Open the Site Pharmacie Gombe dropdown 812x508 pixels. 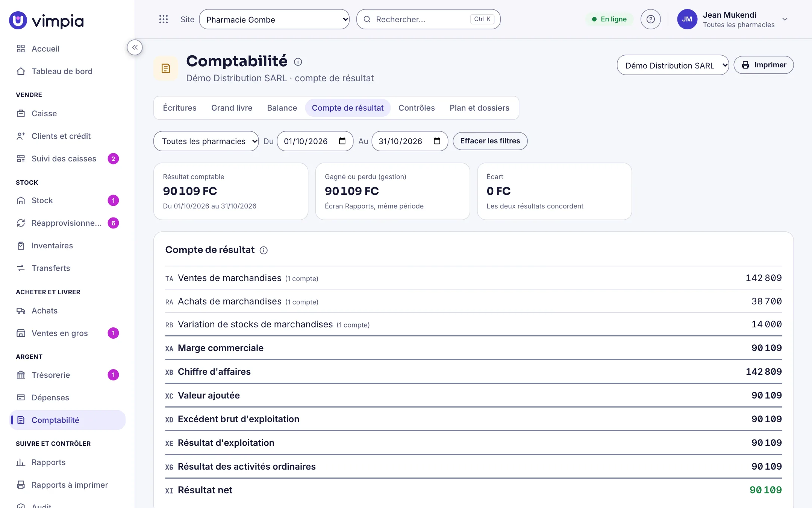274,19
